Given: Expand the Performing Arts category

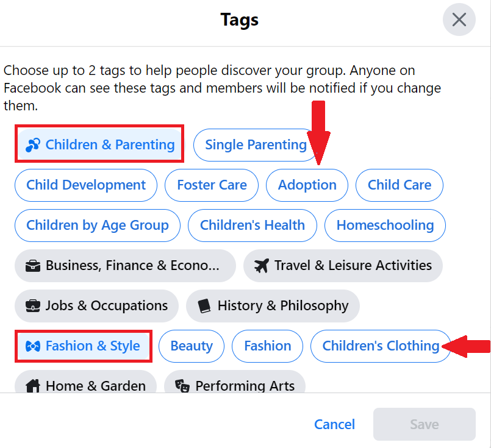Looking at the screenshot, I should pos(235,386).
